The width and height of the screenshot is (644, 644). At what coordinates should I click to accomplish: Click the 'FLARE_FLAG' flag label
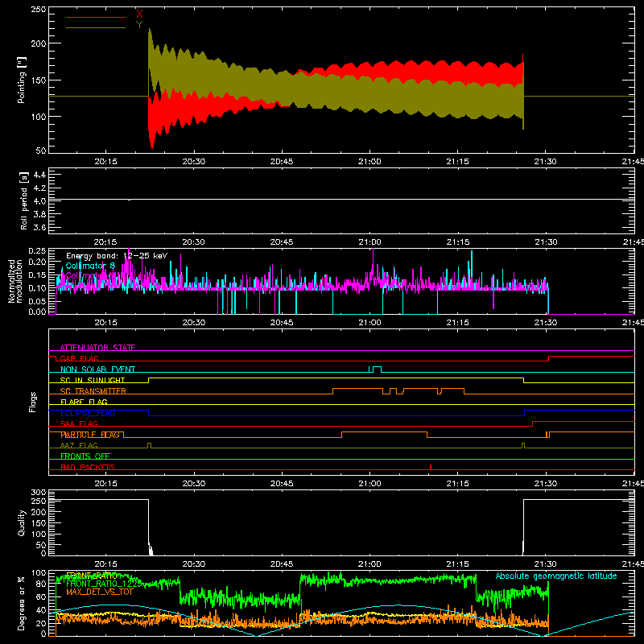pyautogui.click(x=84, y=402)
